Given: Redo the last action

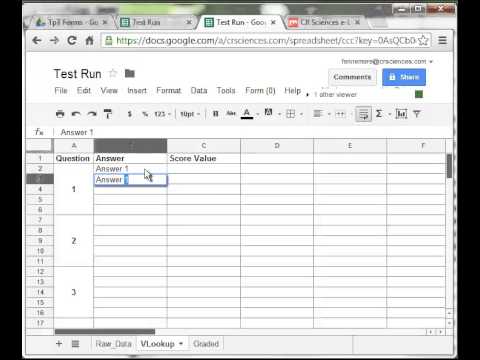Looking at the screenshot, I should tap(92, 114).
